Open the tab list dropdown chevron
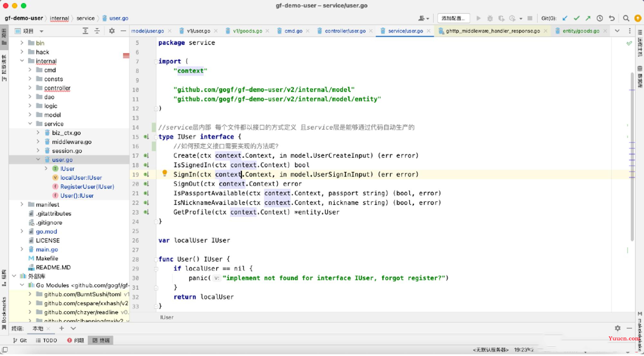The image size is (644, 356). pyautogui.click(x=617, y=31)
